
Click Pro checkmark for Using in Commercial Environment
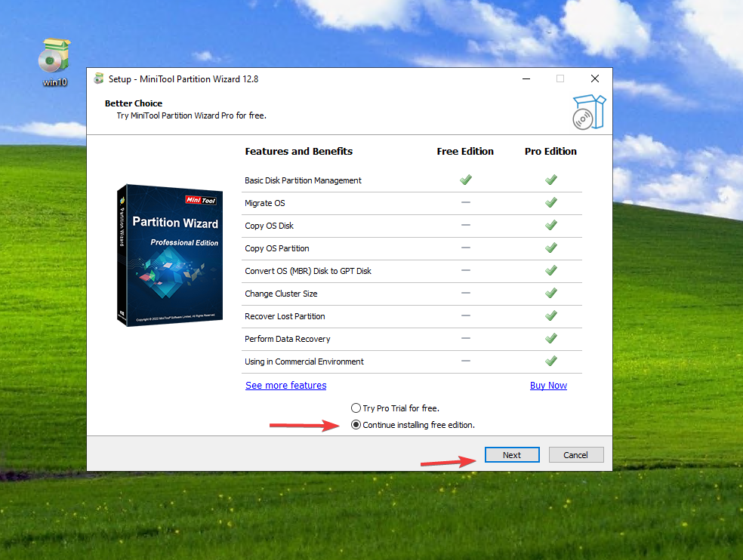coord(551,361)
